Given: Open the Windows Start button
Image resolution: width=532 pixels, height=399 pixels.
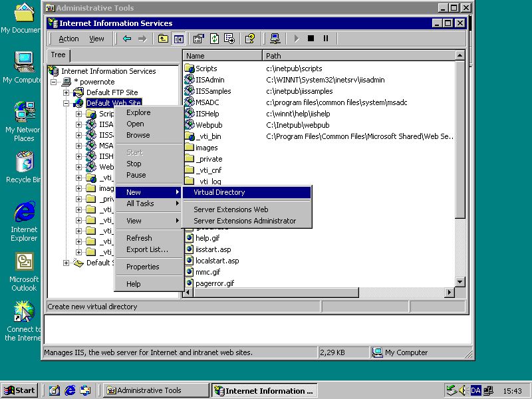Looking at the screenshot, I should [19, 390].
